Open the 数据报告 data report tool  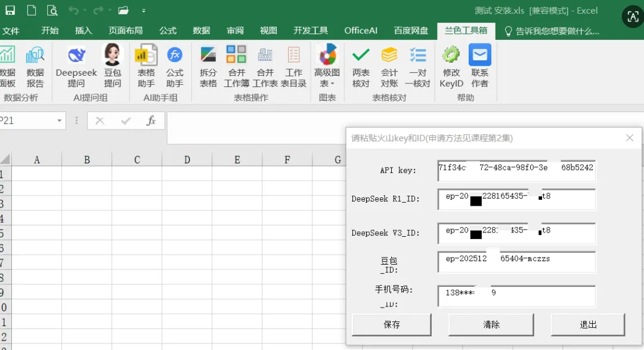(35, 66)
